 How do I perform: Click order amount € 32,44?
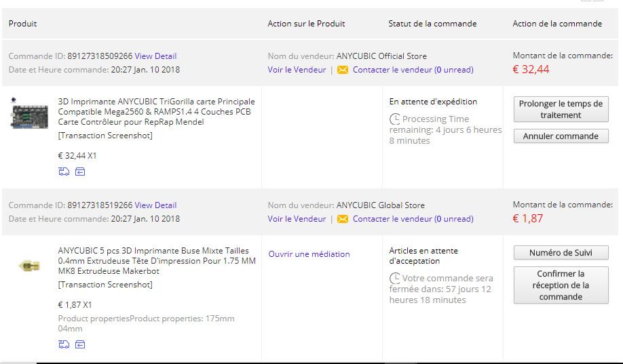pos(531,69)
